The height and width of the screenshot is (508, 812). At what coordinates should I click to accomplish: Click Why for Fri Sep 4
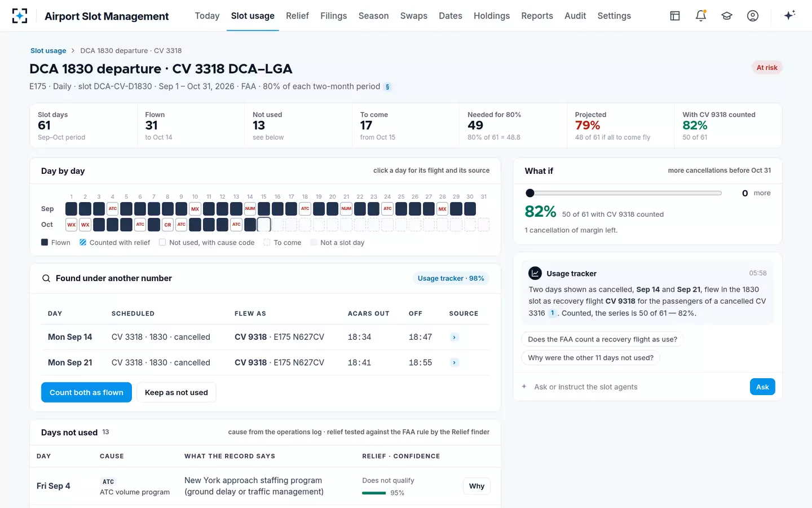pyautogui.click(x=476, y=486)
